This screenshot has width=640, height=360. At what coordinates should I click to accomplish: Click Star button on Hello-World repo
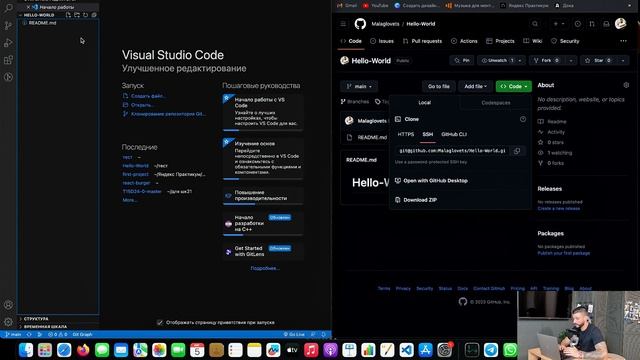tap(599, 60)
